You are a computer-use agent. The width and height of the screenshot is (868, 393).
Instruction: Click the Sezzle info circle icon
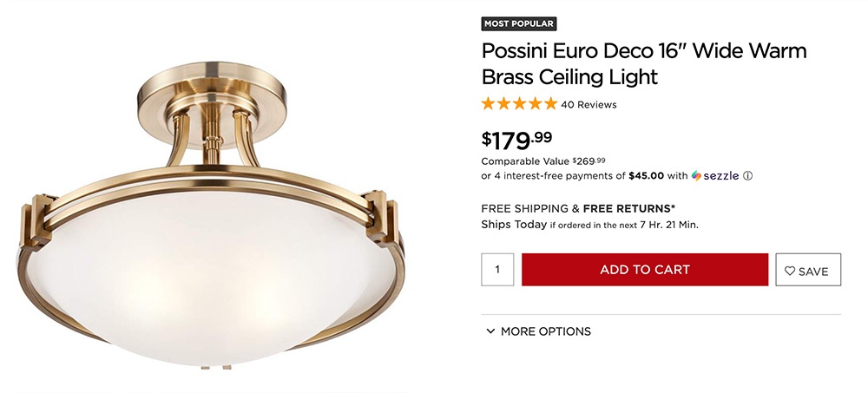point(747,176)
